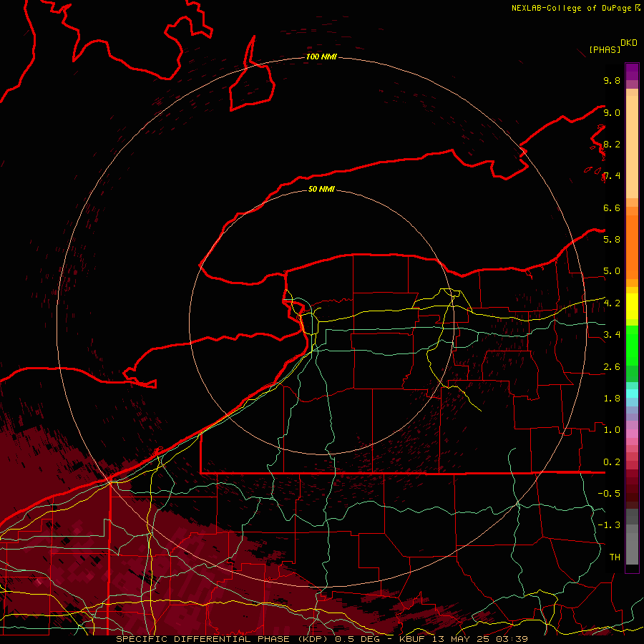Click the 5.8 scale value
Image resolution: width=644 pixels, height=644 pixels.
pos(612,240)
